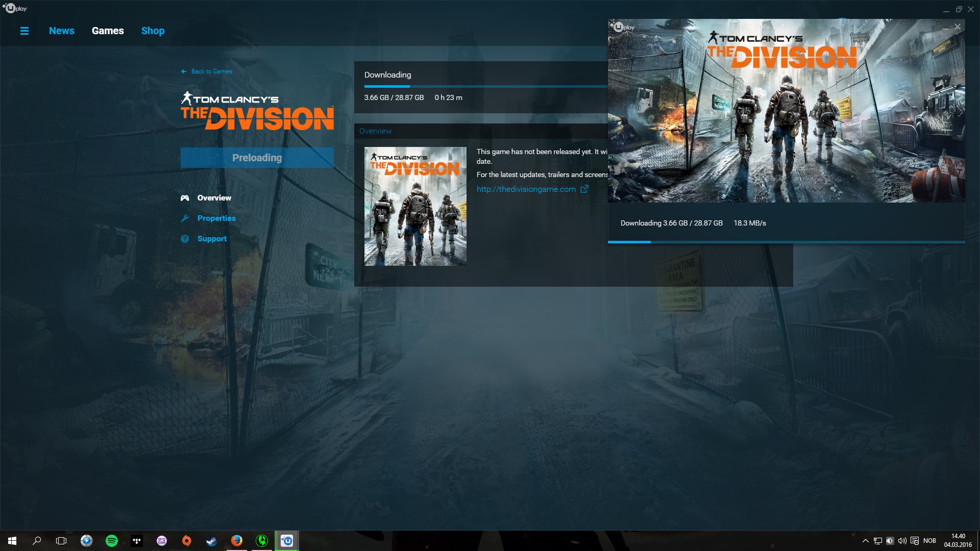Open the system volume control

click(x=902, y=541)
